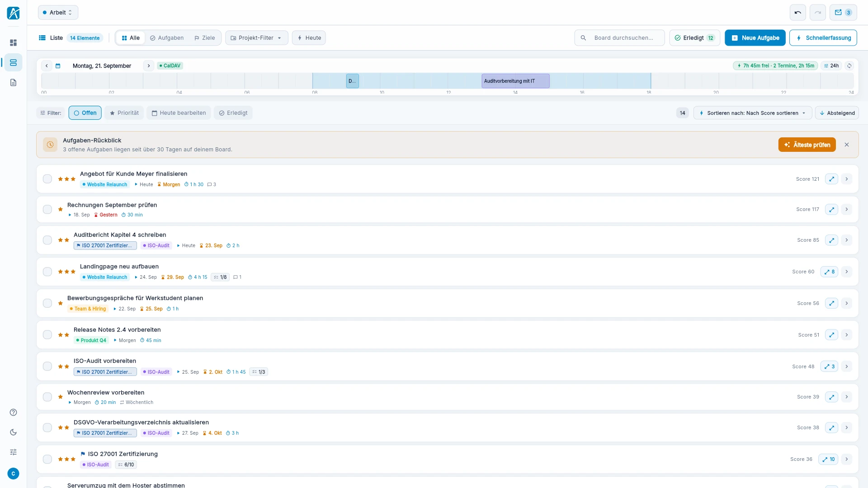
Task: Open the help question mark icon
Action: pos(13,413)
